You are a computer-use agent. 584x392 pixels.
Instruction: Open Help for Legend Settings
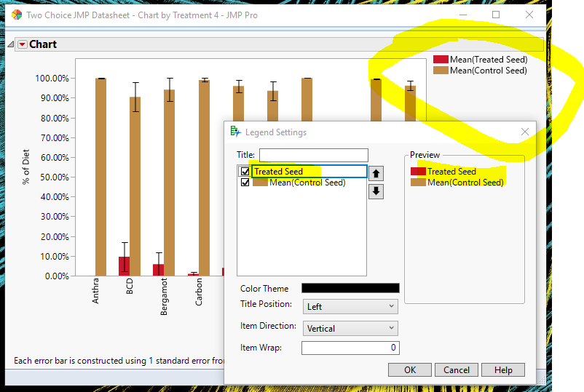503,370
